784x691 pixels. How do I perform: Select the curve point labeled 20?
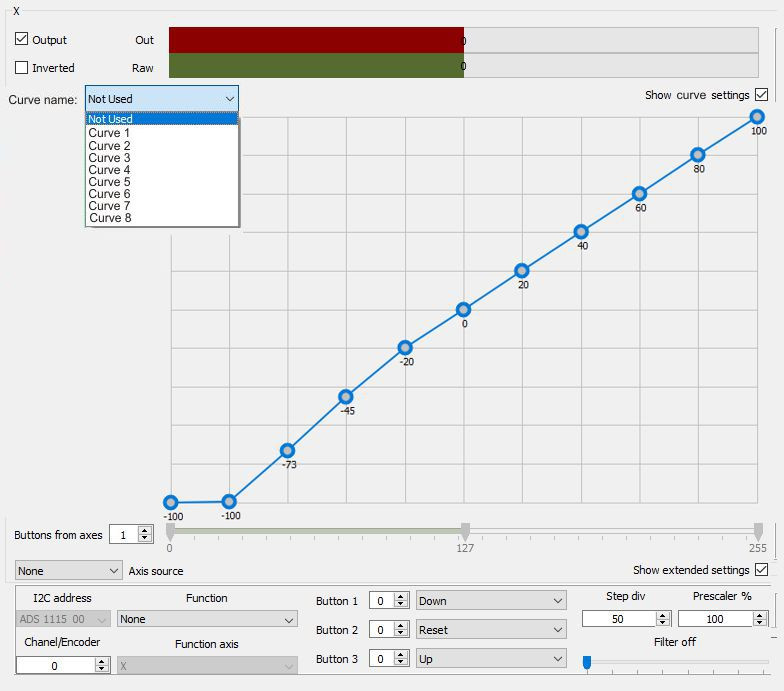click(x=522, y=270)
